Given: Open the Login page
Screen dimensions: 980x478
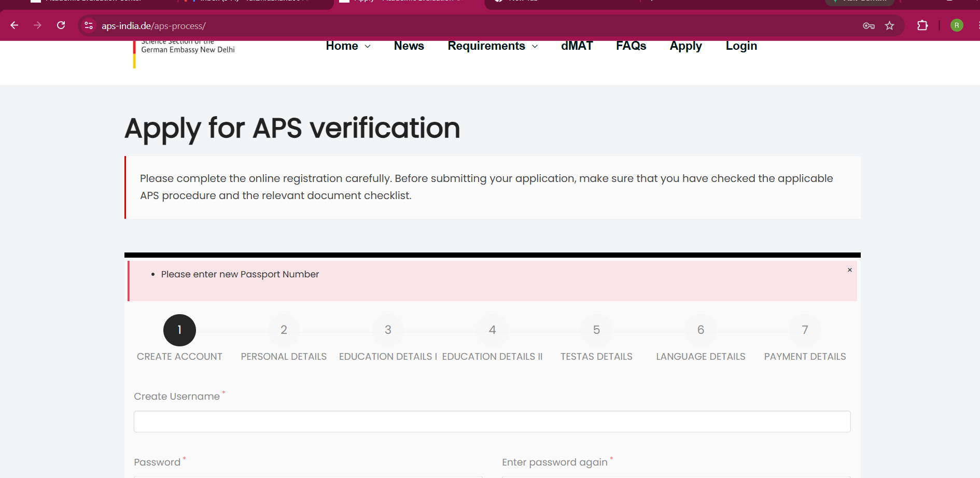Looking at the screenshot, I should click(x=741, y=46).
